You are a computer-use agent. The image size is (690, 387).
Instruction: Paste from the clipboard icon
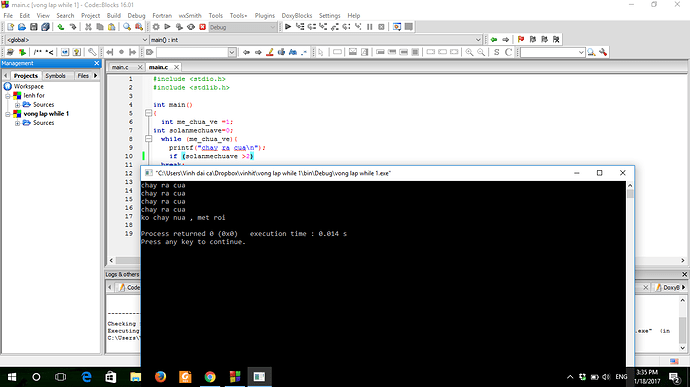point(112,27)
